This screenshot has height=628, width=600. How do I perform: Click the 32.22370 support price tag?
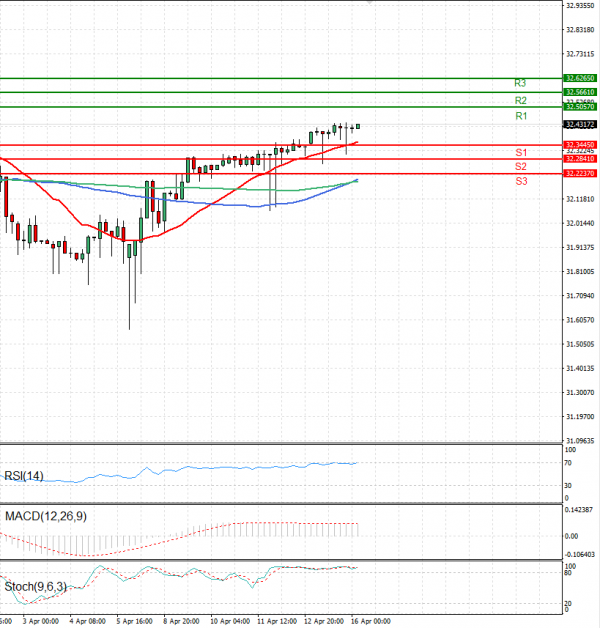click(x=580, y=173)
